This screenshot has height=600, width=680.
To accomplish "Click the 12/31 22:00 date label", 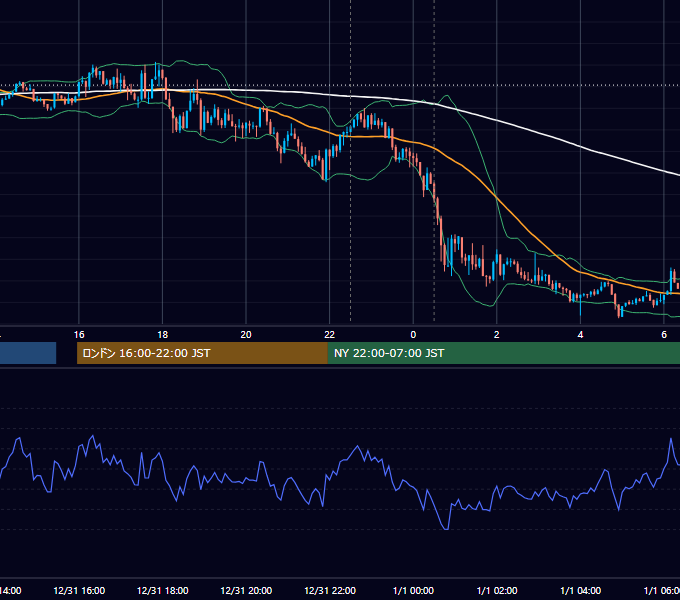I will coord(330,591).
